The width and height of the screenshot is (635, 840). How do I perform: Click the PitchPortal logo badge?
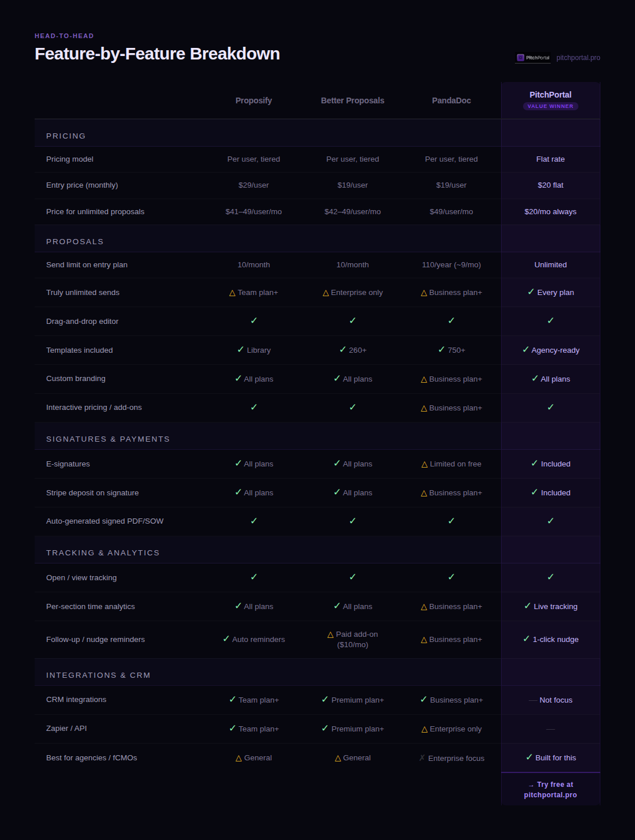533,58
